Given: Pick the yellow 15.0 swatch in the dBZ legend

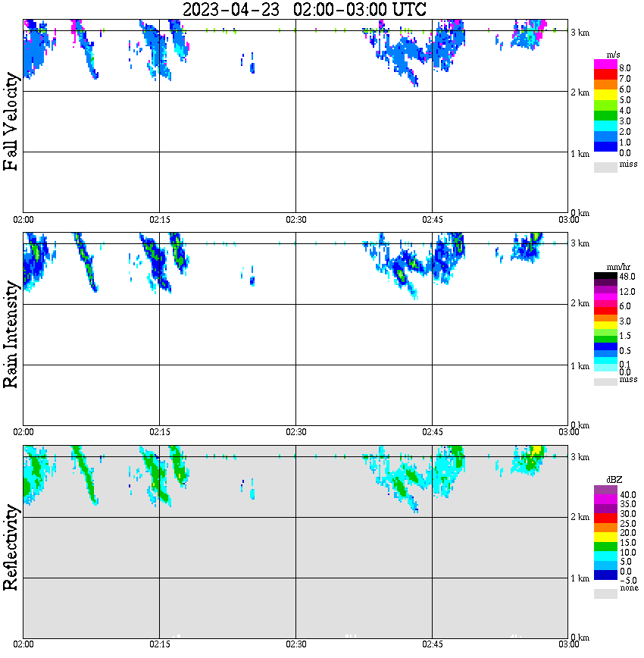Looking at the screenshot, I should 605,537.
